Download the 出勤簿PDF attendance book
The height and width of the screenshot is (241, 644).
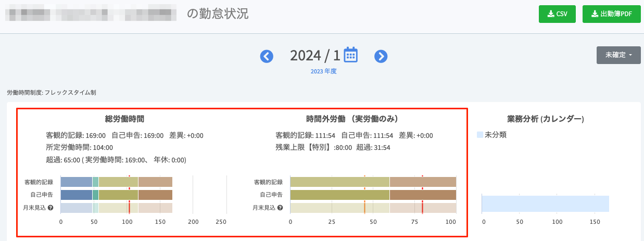(611, 14)
